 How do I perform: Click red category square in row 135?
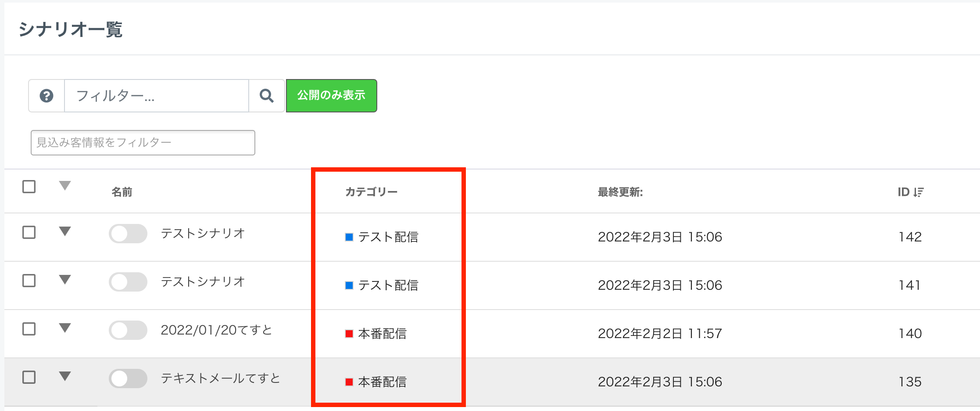point(349,382)
